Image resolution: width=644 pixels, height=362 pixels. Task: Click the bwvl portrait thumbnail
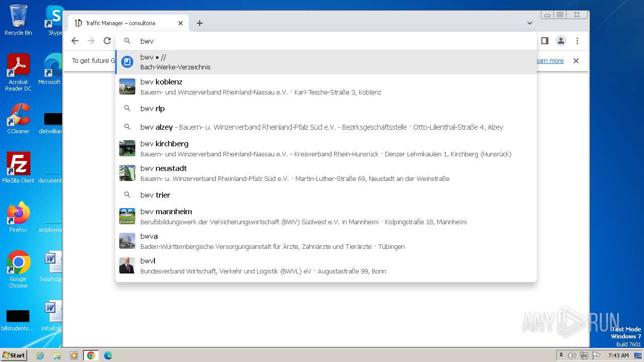click(x=127, y=265)
